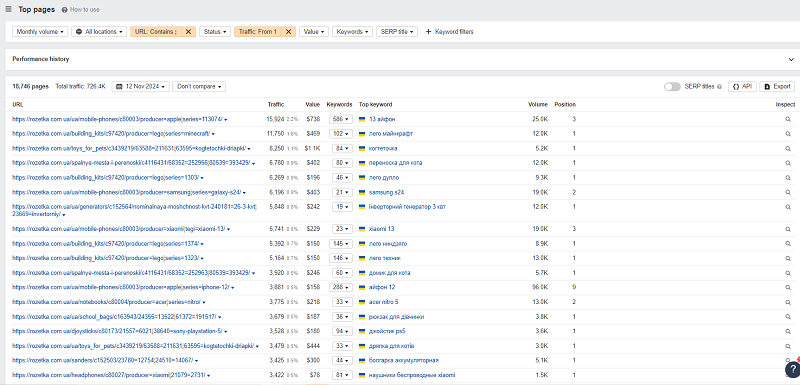
Task: Sort by the Traffic column header
Action: pos(276,105)
